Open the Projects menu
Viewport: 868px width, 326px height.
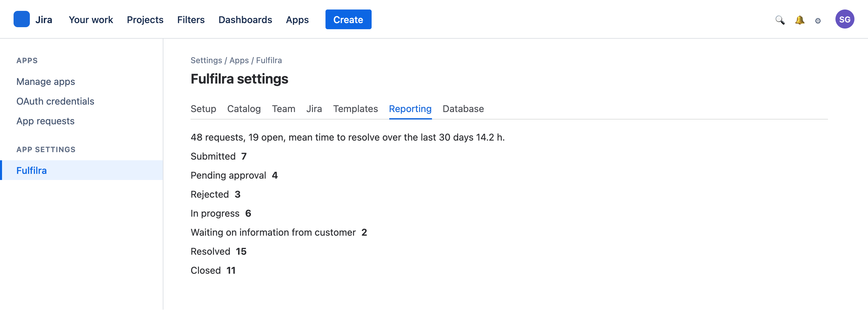(145, 20)
